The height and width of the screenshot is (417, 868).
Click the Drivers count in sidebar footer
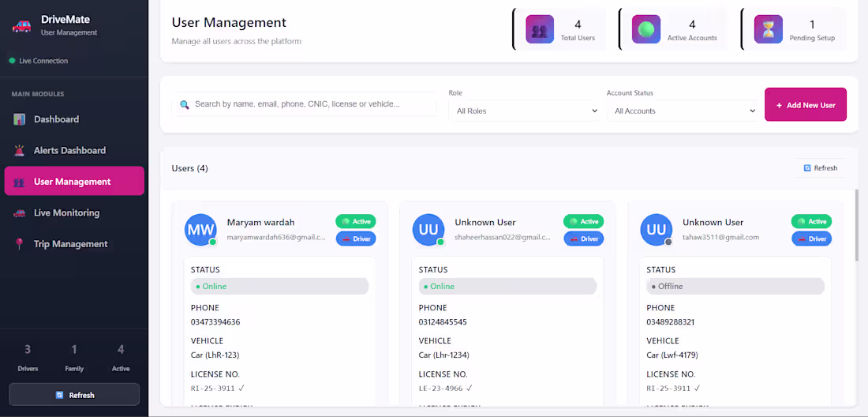(28, 349)
